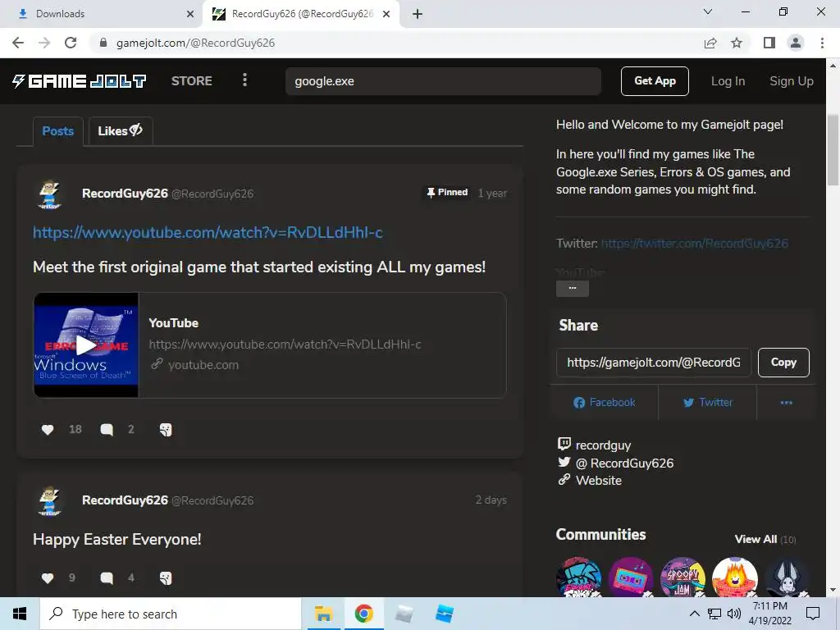840x630 pixels.
Task: Open File Explorer from the taskbar
Action: click(x=323, y=614)
